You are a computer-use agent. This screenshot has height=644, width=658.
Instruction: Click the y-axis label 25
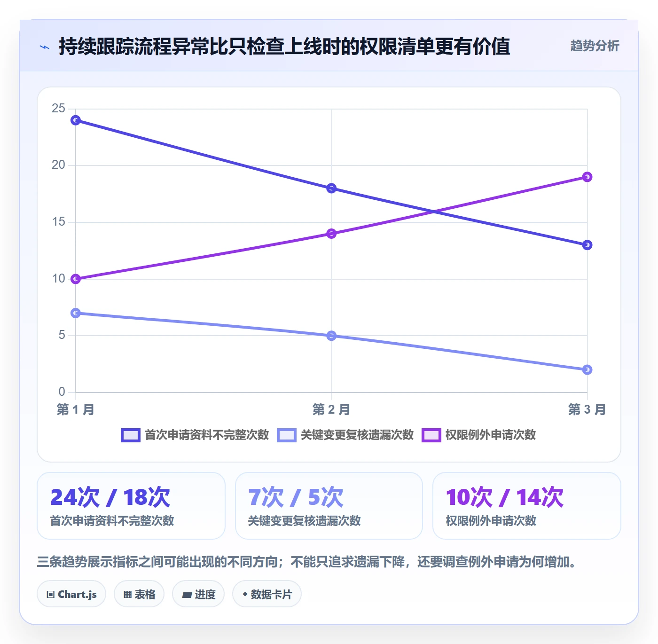click(59, 109)
